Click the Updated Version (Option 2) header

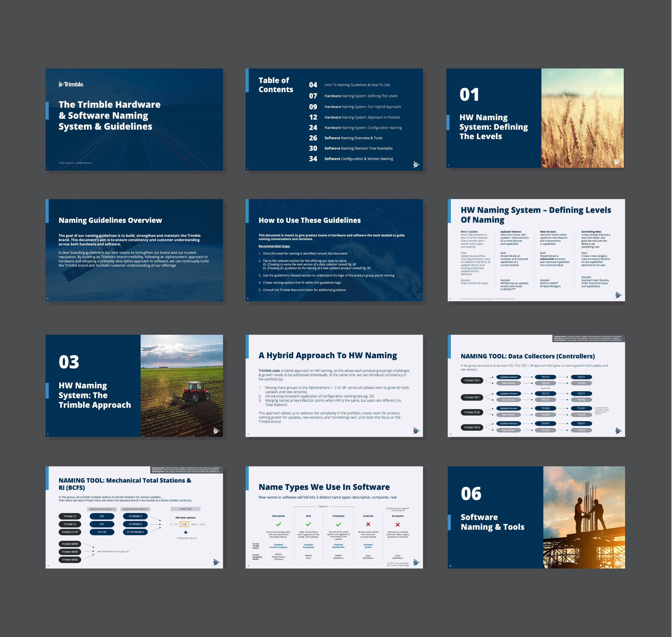[135, 509]
